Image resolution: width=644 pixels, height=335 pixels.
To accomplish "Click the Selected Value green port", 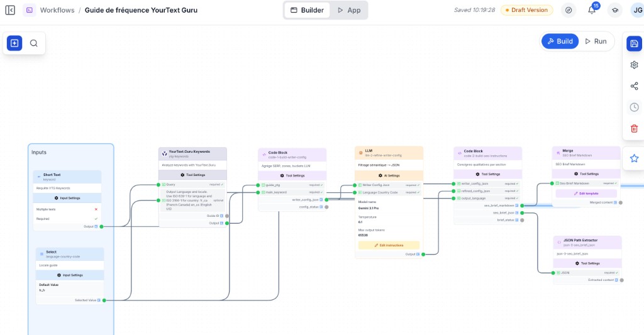I will click(x=104, y=300).
